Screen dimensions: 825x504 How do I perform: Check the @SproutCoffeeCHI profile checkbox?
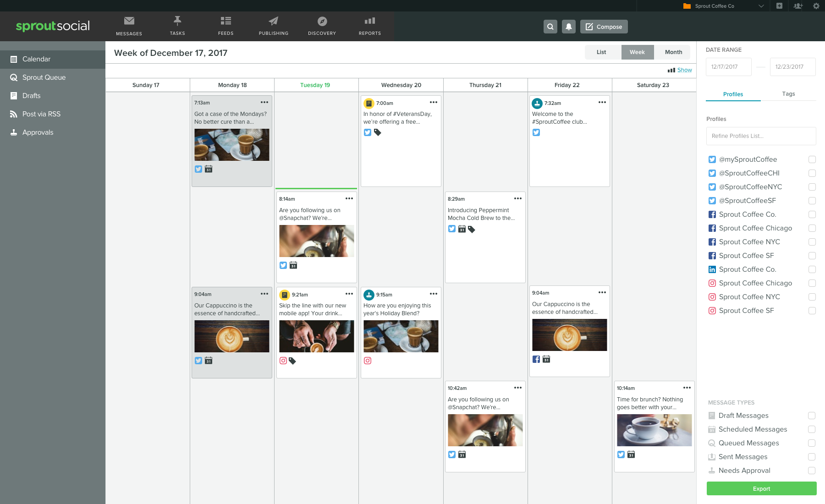[812, 173]
